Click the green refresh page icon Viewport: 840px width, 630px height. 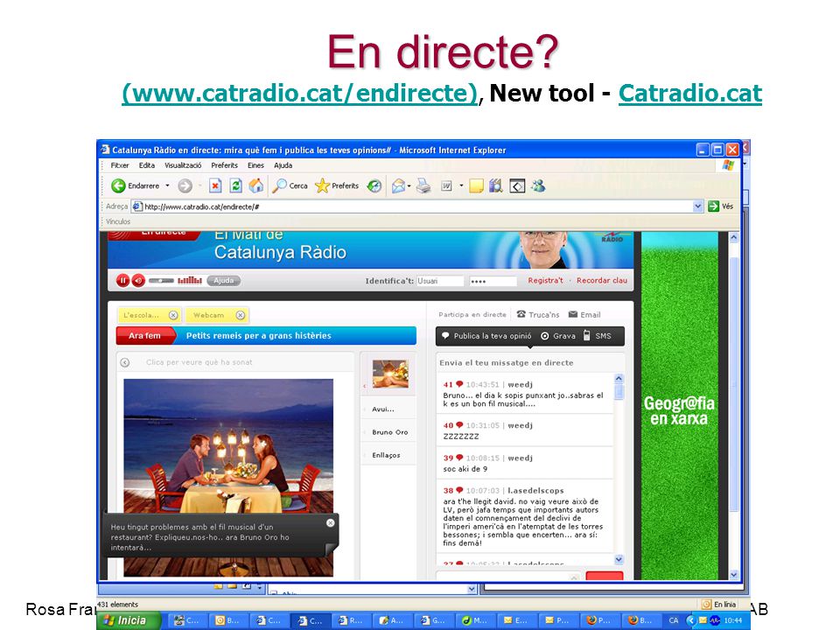click(x=235, y=185)
